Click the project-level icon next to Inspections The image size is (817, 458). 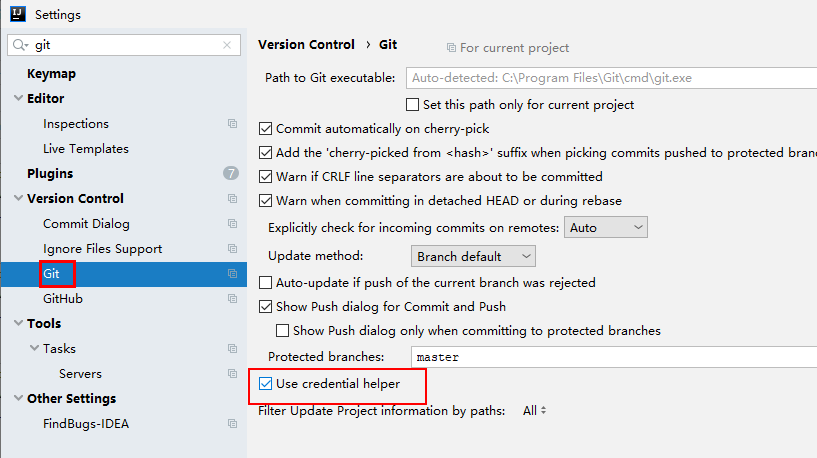pos(232,123)
